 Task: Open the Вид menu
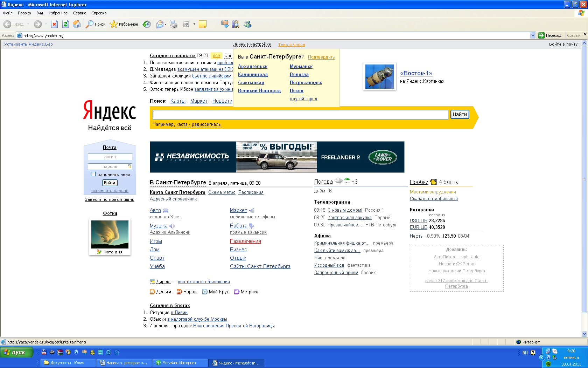pyautogui.click(x=40, y=13)
